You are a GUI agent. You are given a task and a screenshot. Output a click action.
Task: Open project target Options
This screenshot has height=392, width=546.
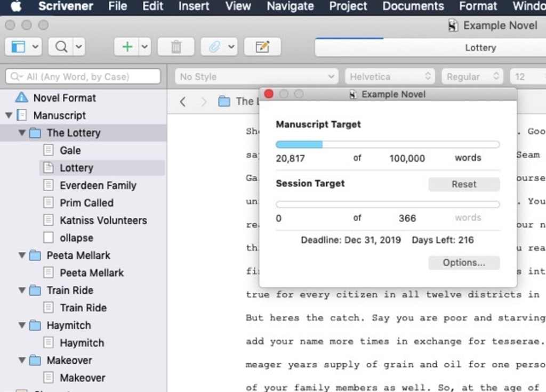pyautogui.click(x=464, y=263)
